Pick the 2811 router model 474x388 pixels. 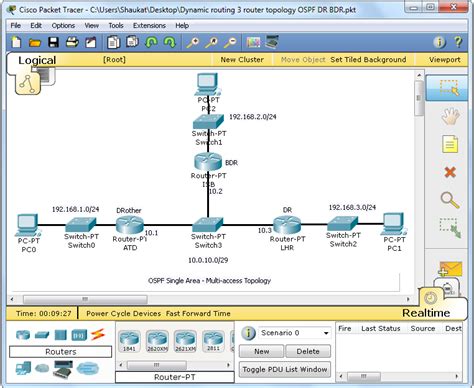(213, 341)
